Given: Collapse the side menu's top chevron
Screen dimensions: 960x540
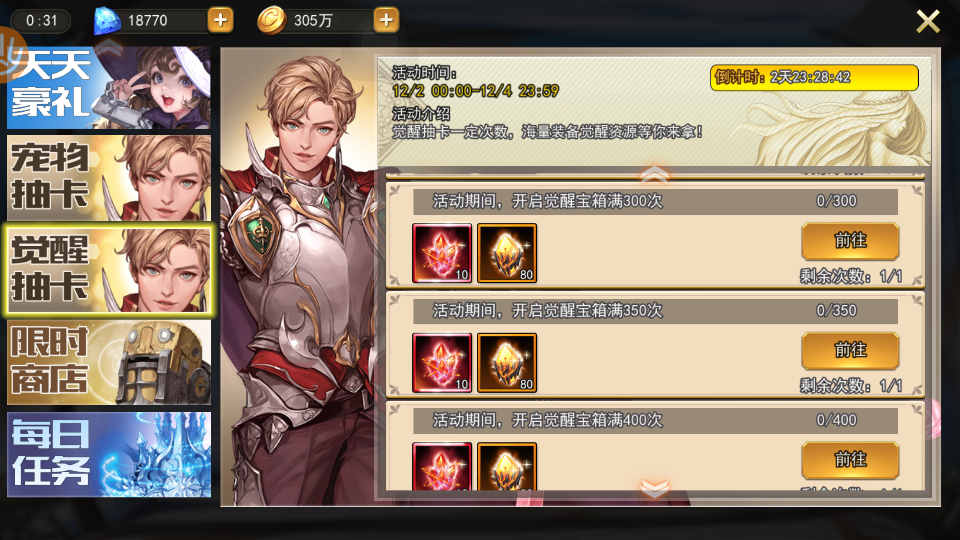Looking at the screenshot, I should (x=108, y=45).
